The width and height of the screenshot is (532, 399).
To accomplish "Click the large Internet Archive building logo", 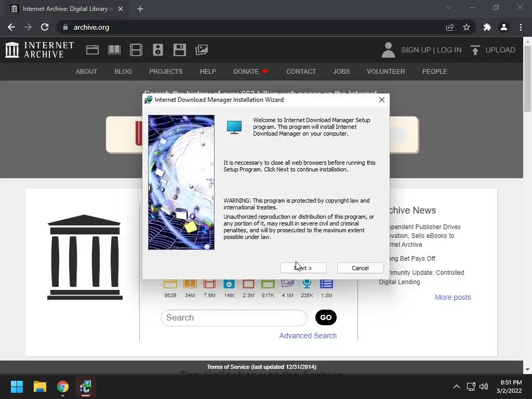I will click(x=85, y=257).
